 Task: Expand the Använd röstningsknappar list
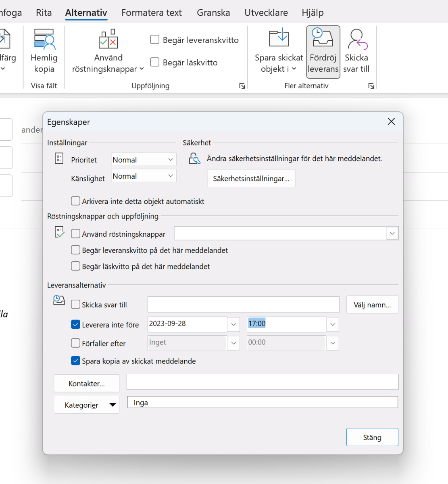[392, 233]
